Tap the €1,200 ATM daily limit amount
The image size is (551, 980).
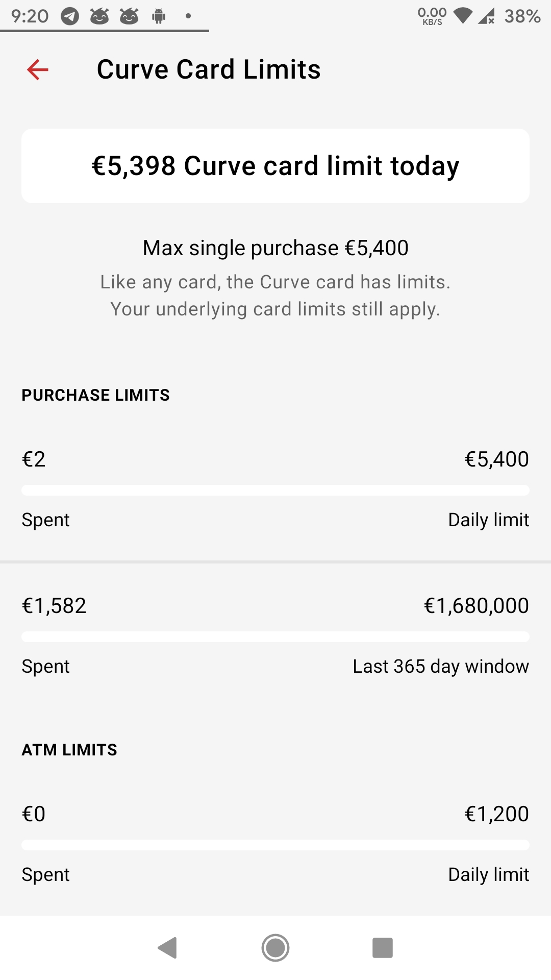(496, 814)
